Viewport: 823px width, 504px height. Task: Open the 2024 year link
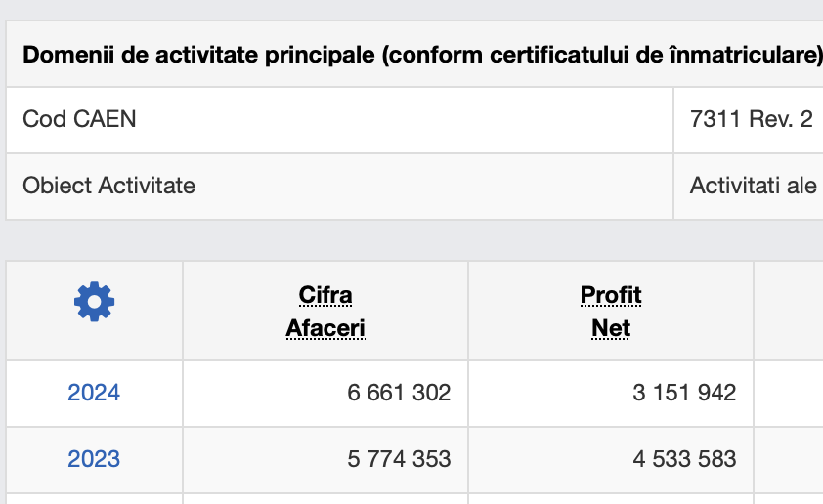tap(94, 393)
